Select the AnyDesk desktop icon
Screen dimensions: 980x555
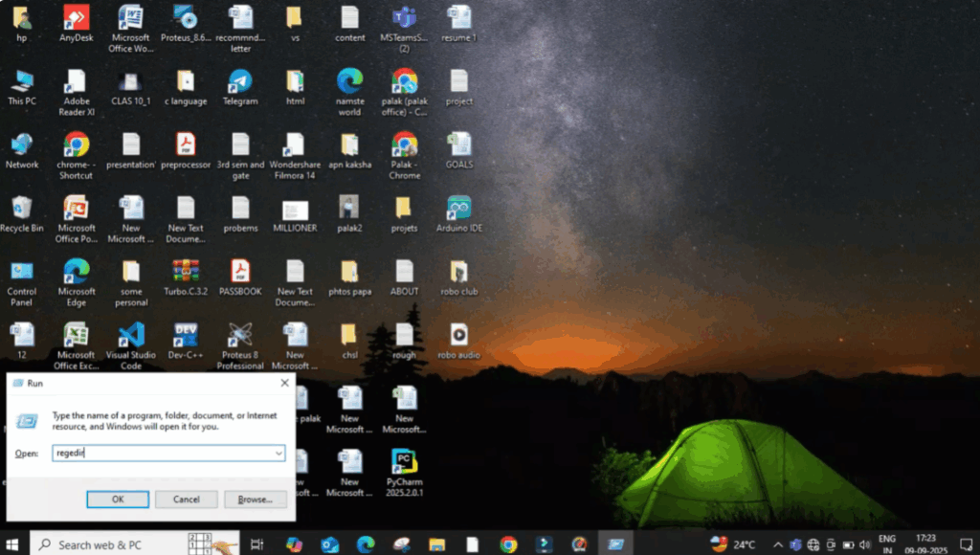tap(76, 18)
